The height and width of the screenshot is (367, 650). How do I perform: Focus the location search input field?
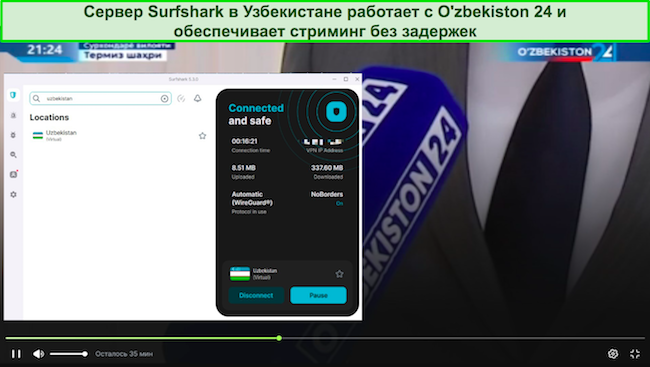[x=100, y=98]
